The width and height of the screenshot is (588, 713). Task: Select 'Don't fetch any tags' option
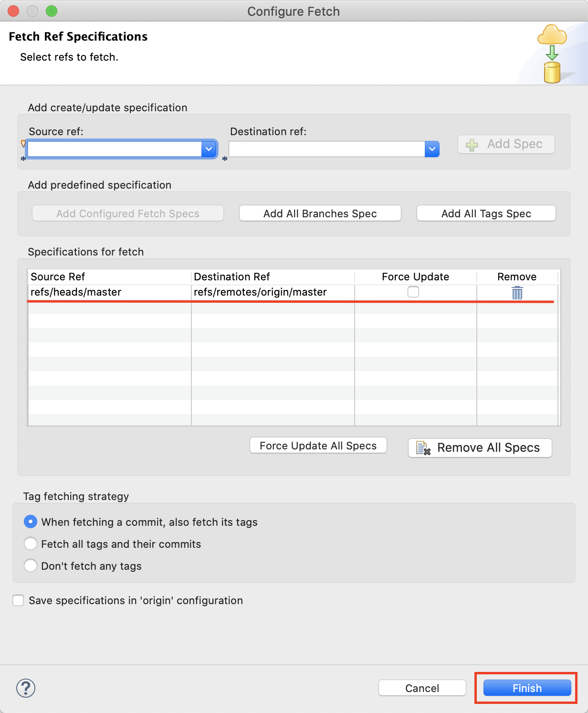(31, 566)
